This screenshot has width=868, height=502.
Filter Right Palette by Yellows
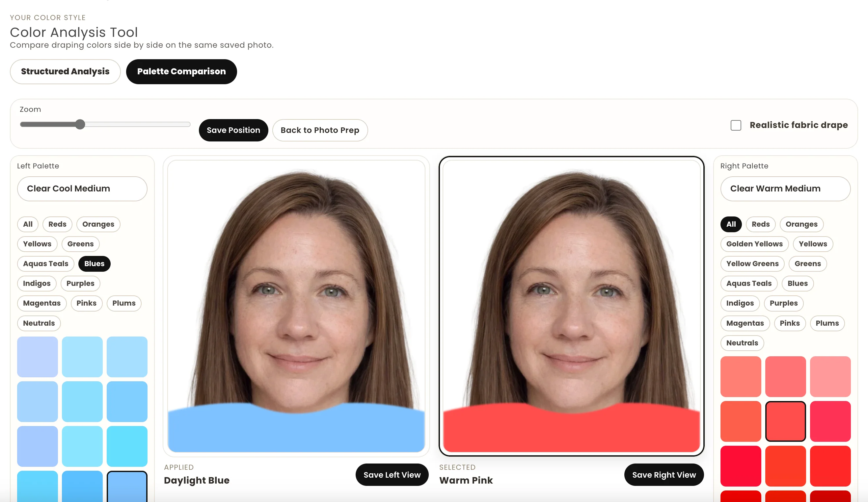pyautogui.click(x=813, y=244)
